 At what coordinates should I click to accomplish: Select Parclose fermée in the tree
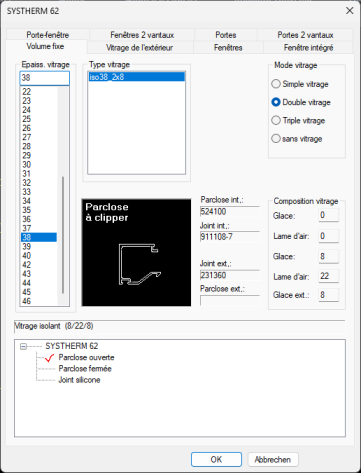click(x=85, y=369)
